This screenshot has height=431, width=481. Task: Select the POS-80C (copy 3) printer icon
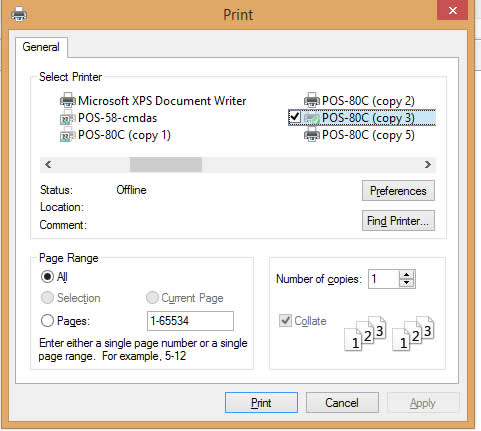click(x=312, y=118)
